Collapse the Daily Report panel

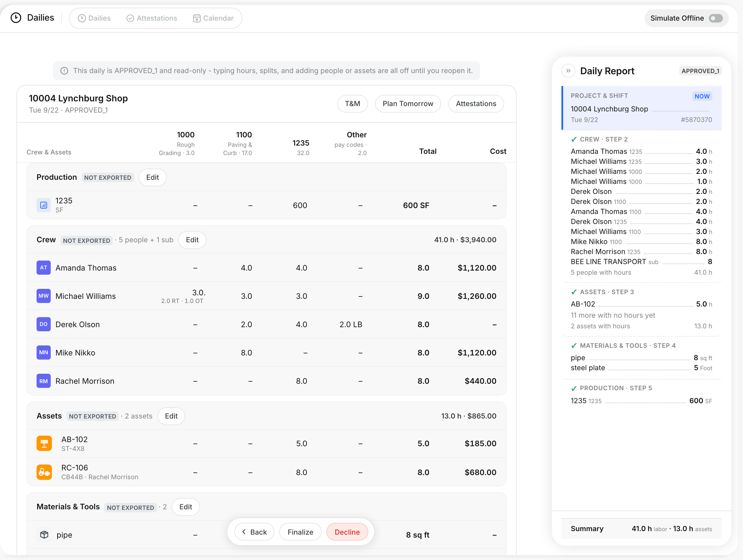(x=568, y=71)
